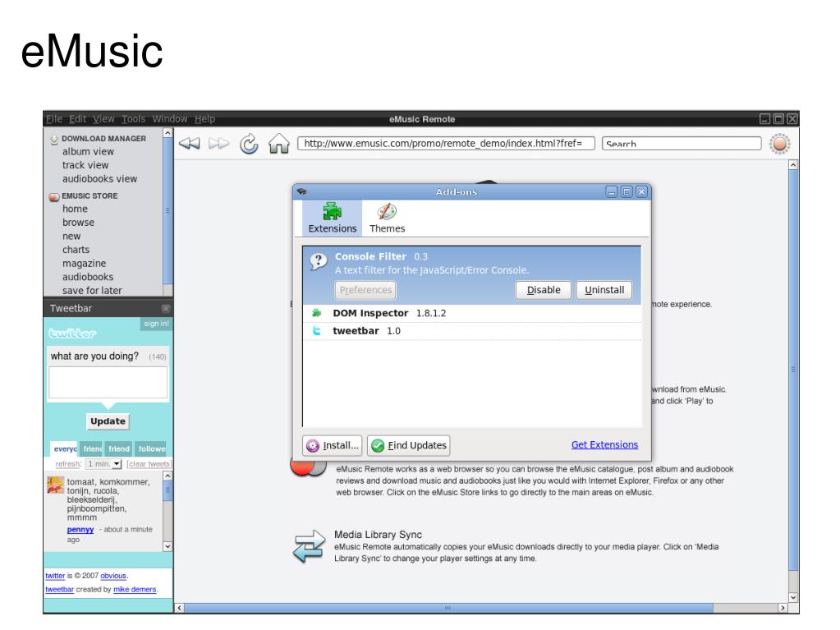The width and height of the screenshot is (840, 630).
Task: Select charts under eMusic Store
Action: [76, 250]
